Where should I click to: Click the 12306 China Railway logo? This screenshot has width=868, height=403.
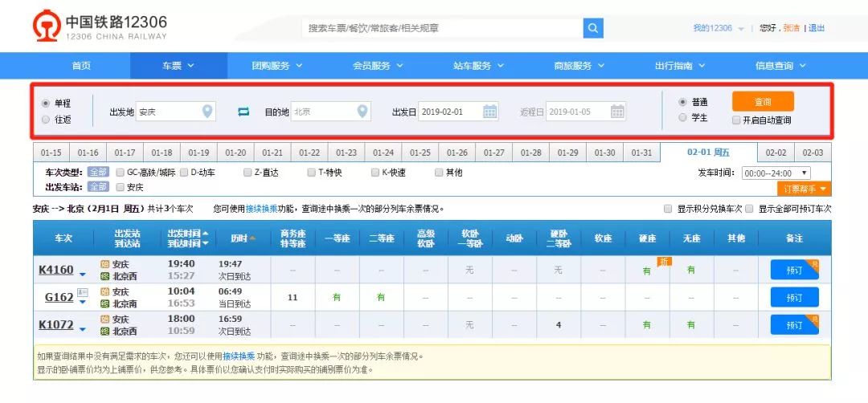coord(100,26)
